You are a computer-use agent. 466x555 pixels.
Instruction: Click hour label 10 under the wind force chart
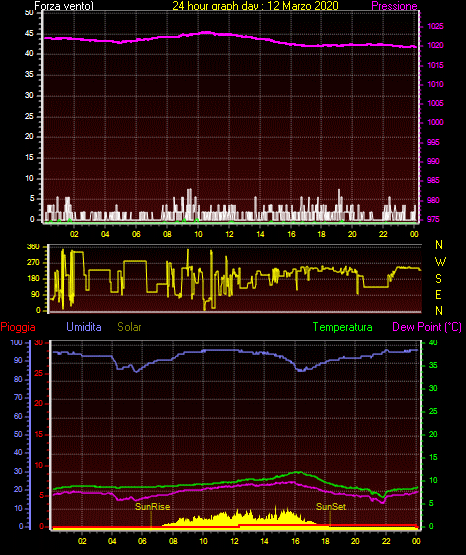point(198,234)
